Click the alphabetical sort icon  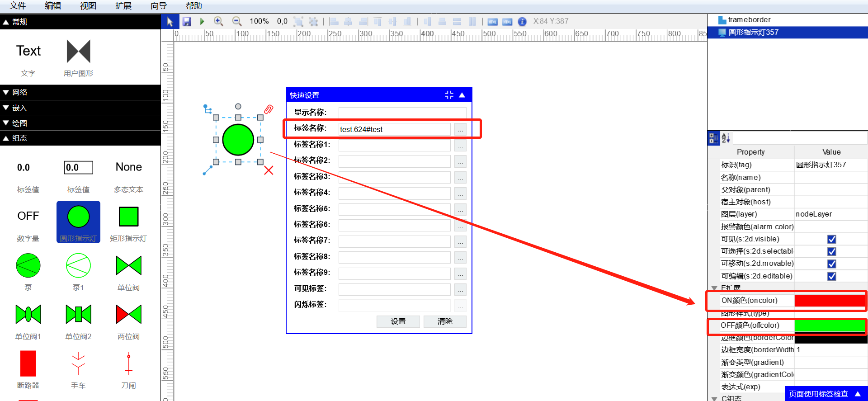tap(726, 138)
